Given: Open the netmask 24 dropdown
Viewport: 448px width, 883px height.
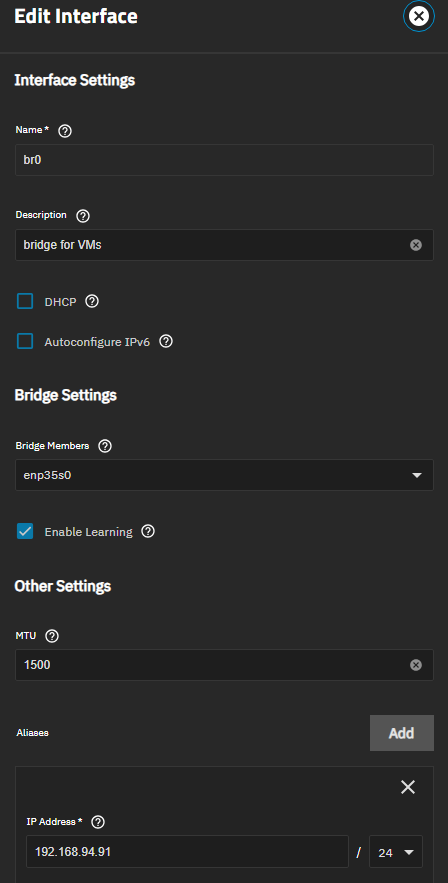Looking at the screenshot, I should (396, 852).
